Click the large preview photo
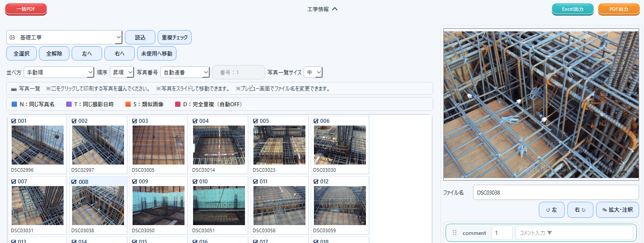The image size is (644, 243). 541,105
